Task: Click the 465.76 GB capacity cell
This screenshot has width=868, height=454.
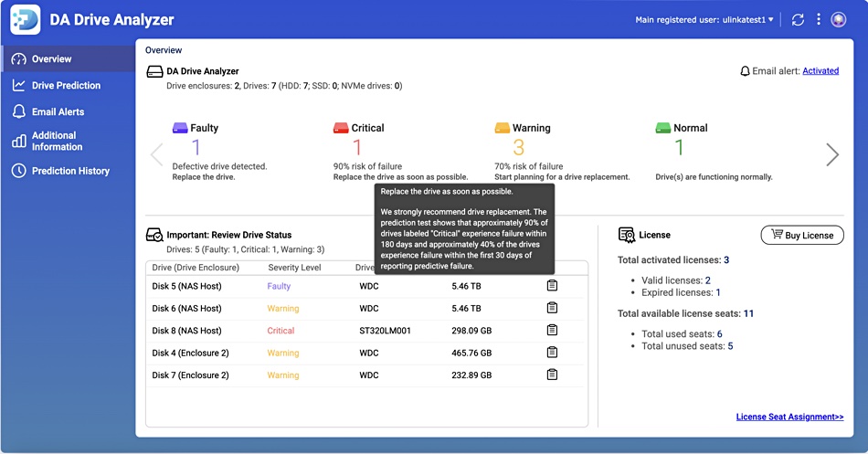Action: click(471, 353)
